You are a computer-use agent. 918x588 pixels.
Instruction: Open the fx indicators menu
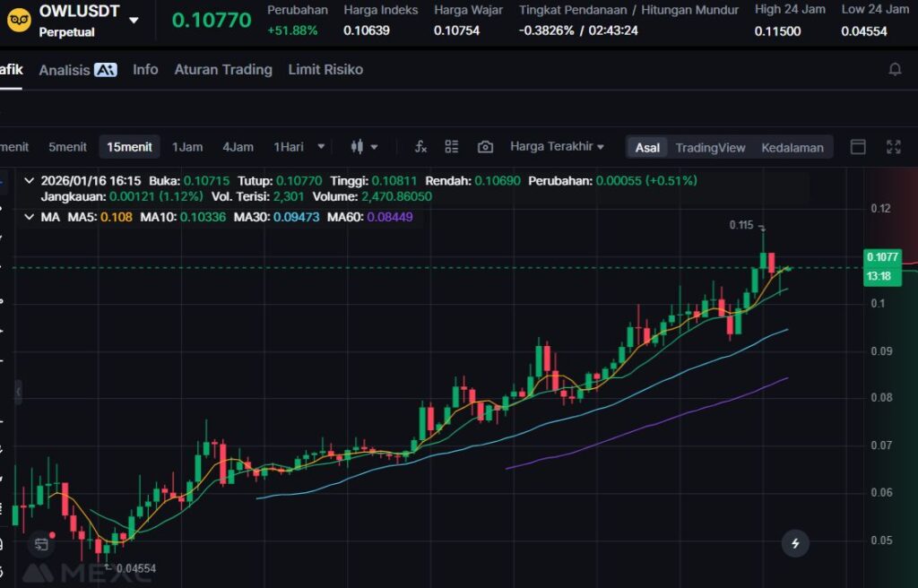point(420,147)
